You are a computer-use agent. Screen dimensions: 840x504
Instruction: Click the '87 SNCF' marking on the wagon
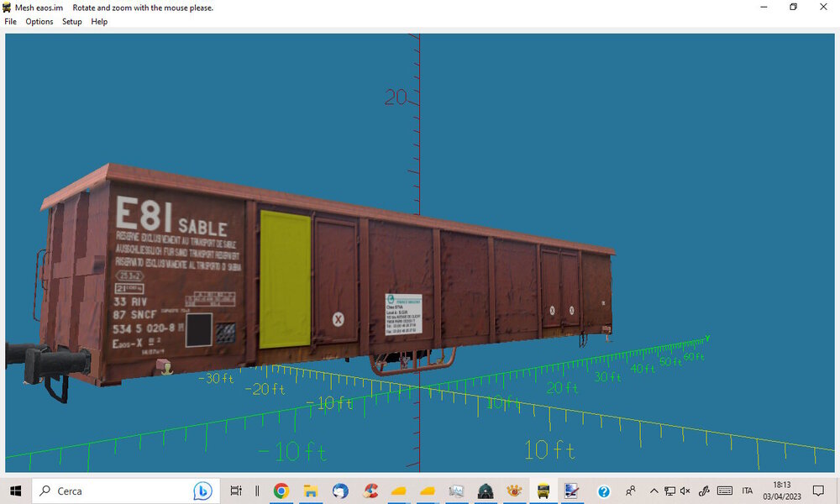[134, 314]
